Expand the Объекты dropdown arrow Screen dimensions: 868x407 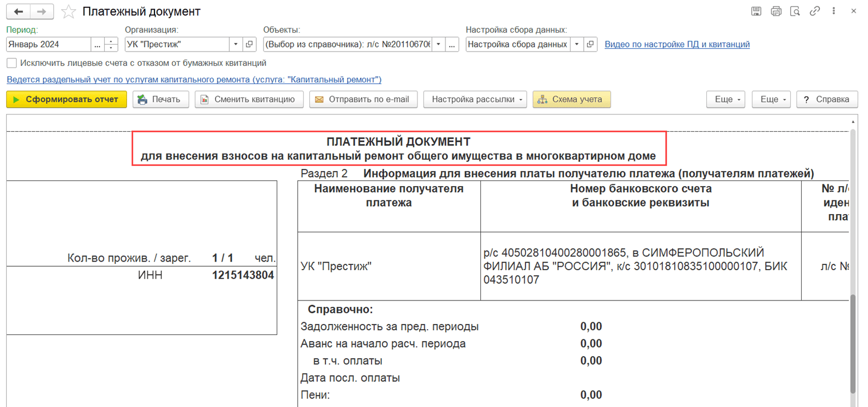(439, 44)
